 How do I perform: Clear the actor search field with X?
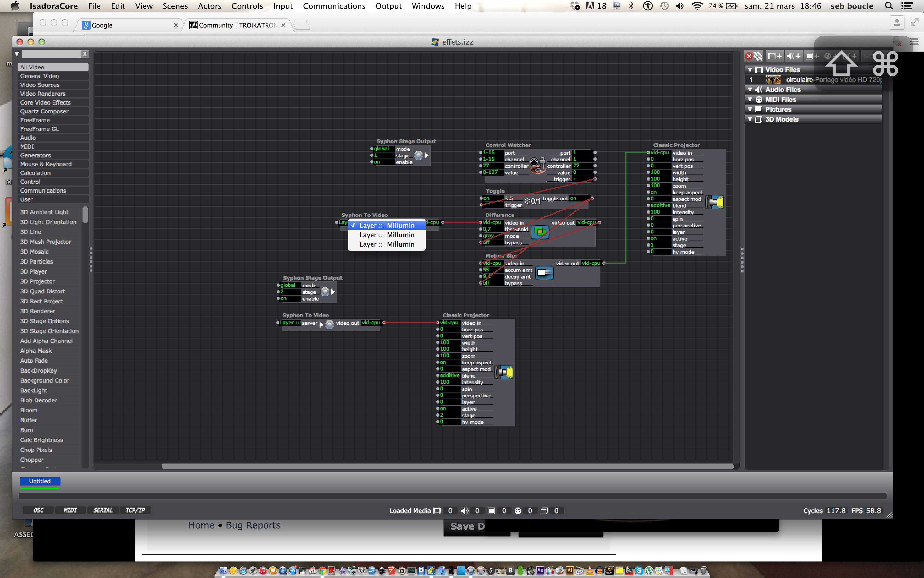(85, 54)
